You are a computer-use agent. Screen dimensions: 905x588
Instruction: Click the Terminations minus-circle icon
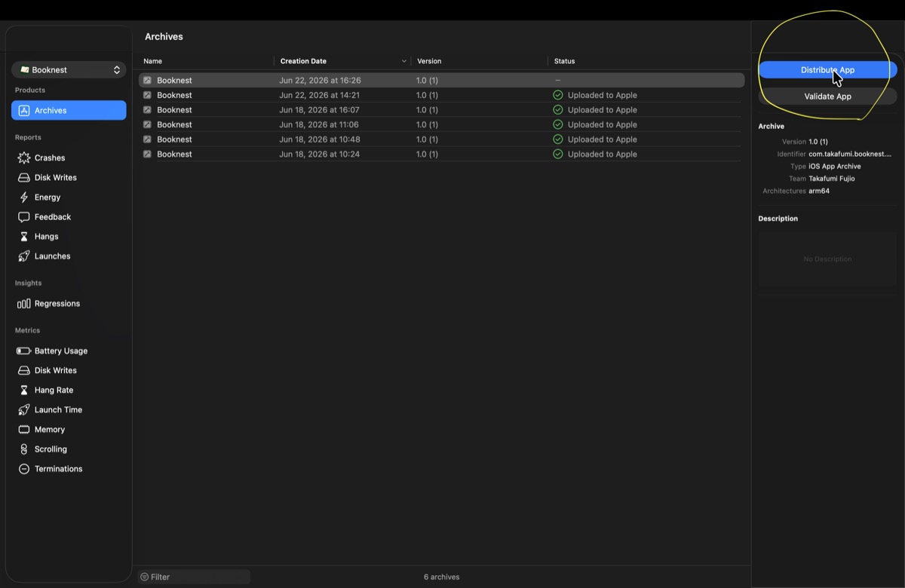click(23, 468)
